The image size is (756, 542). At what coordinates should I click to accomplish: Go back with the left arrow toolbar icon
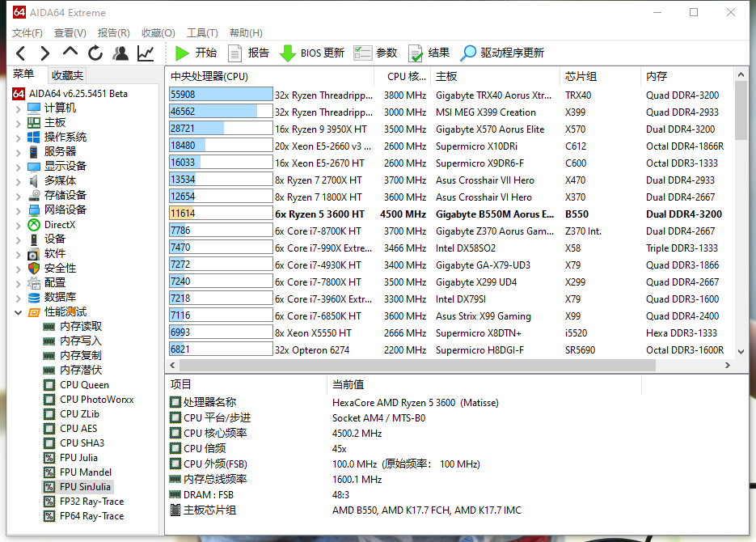pyautogui.click(x=21, y=53)
